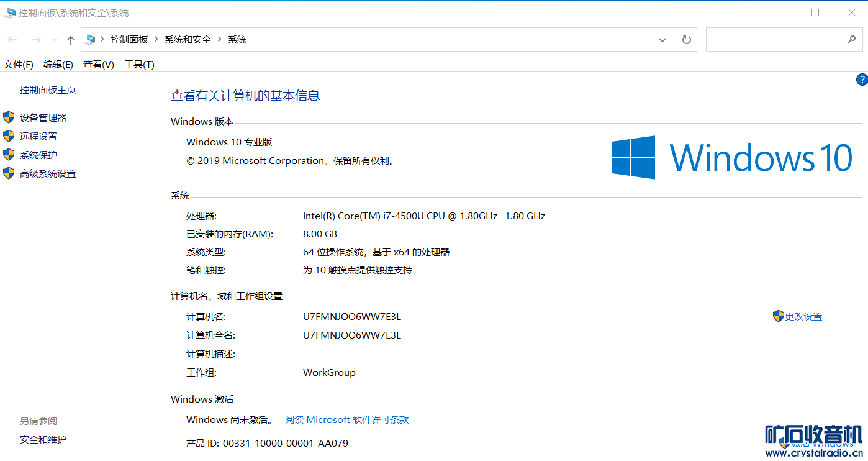Click the shield icon beside 设备管理器
Screen dimensions: 868x461
(x=9, y=117)
